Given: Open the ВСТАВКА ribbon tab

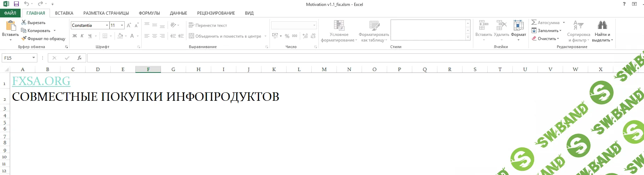Looking at the screenshot, I should point(64,13).
